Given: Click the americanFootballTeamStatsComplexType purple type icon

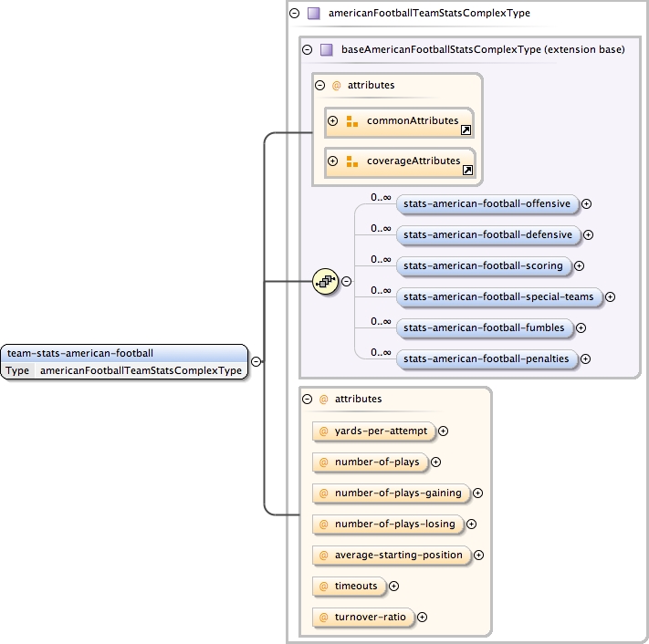Looking at the screenshot, I should 313,14.
